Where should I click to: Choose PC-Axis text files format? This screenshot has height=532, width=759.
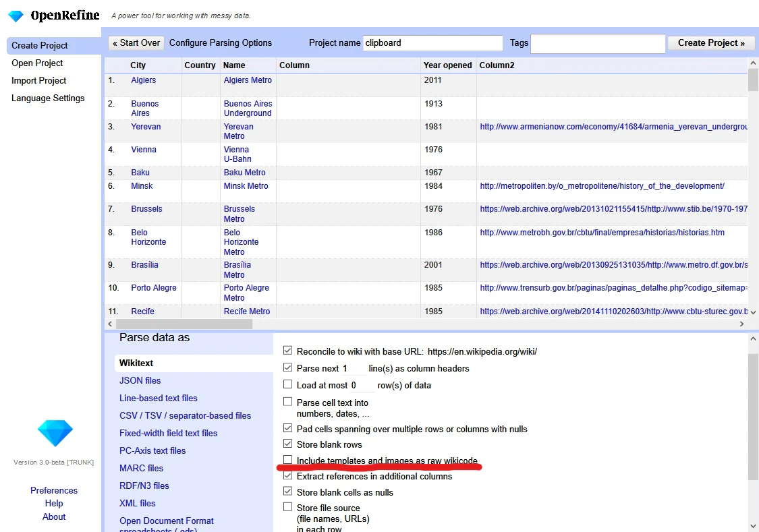(x=152, y=450)
